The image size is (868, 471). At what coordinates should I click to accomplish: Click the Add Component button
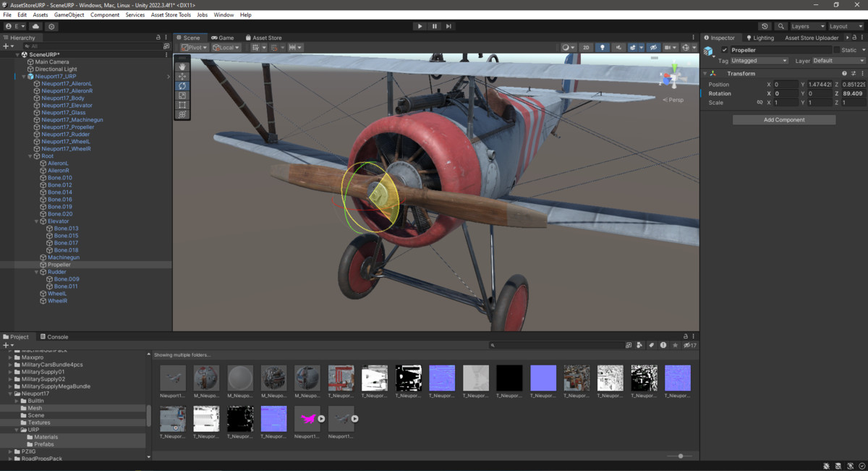pos(783,119)
